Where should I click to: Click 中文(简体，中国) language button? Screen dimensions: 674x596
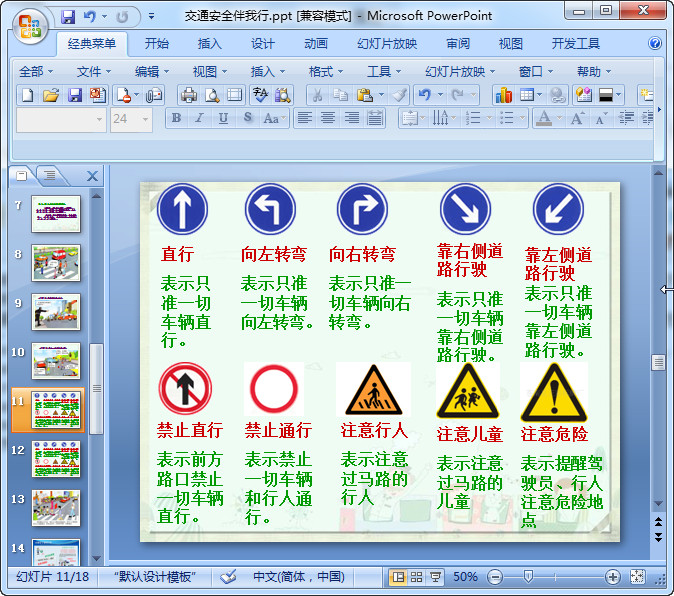pos(299,577)
